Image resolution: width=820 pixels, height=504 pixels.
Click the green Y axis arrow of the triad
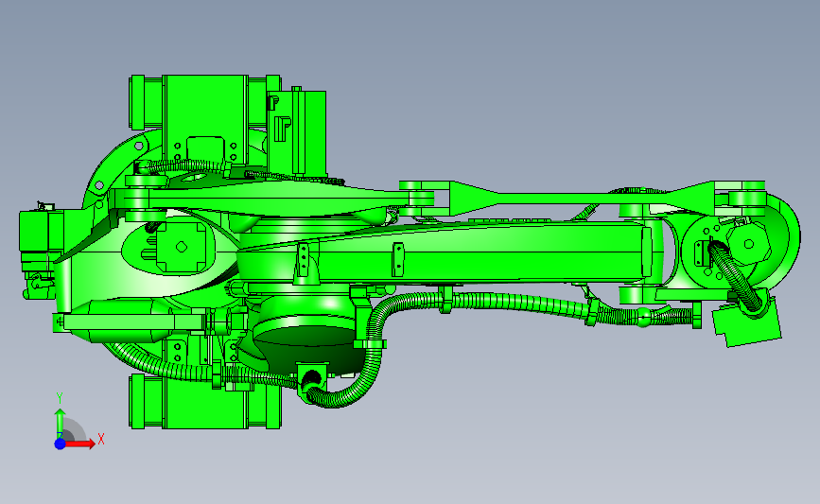point(61,424)
